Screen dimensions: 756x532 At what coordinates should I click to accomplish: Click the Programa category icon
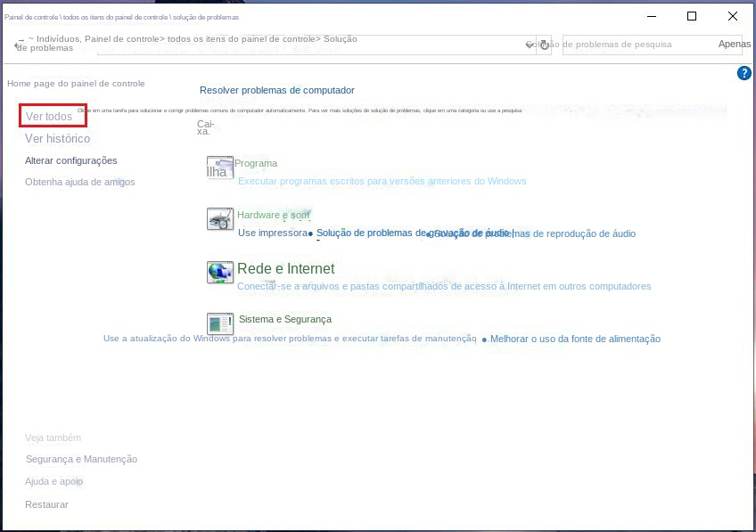point(220,168)
